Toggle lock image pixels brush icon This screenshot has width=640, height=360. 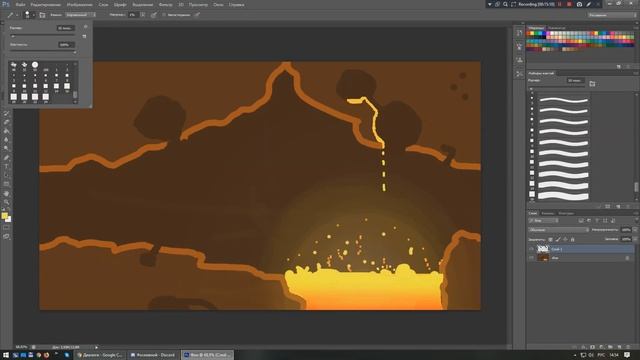tap(558, 239)
